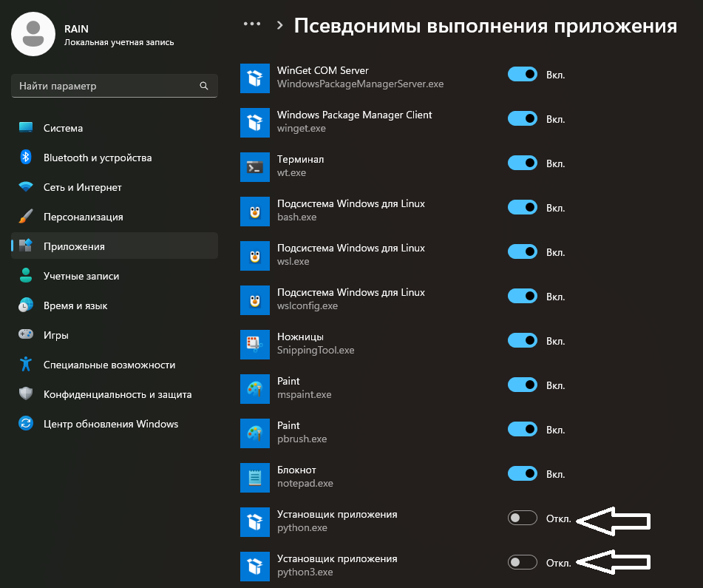
Task: Open Центр обновления Windows
Action: tap(115, 424)
